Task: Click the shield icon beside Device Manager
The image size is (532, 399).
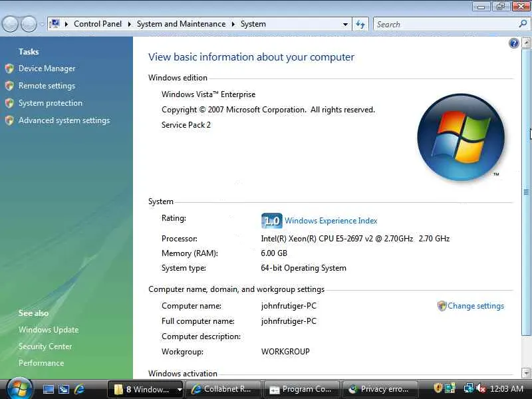Action: pos(9,68)
